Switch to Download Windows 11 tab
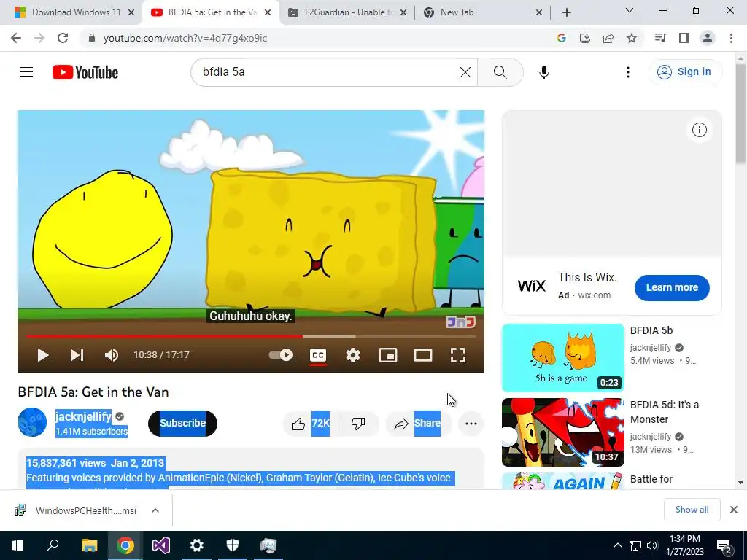747x560 pixels. click(76, 12)
